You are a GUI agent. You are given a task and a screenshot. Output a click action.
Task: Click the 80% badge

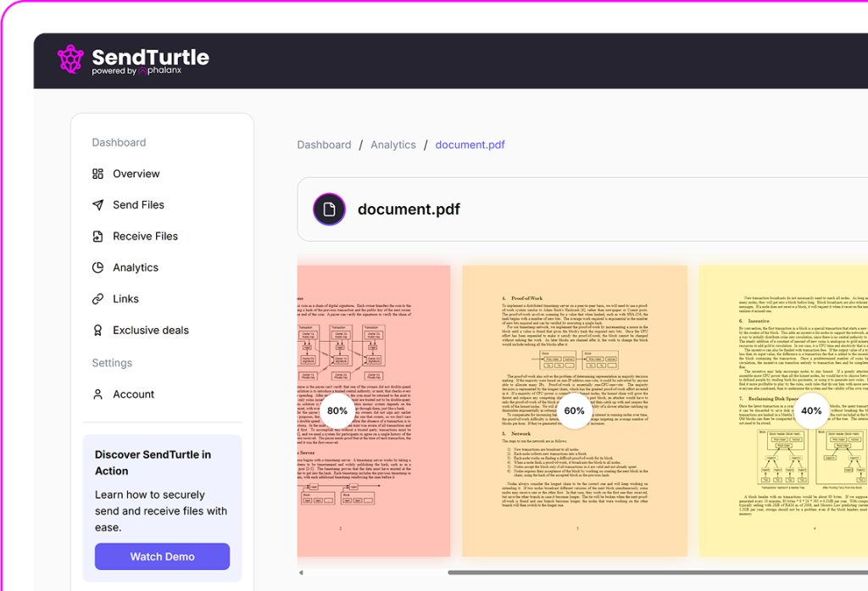click(337, 411)
